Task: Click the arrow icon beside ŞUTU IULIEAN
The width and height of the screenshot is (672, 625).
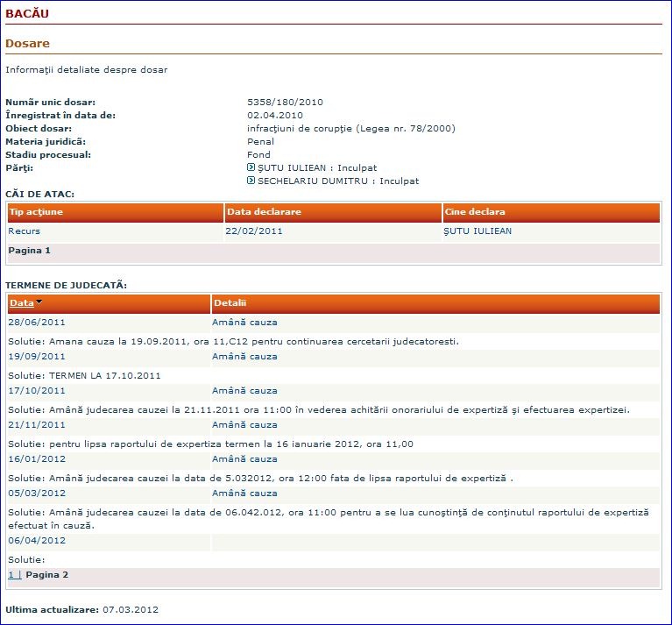Action: (251, 167)
